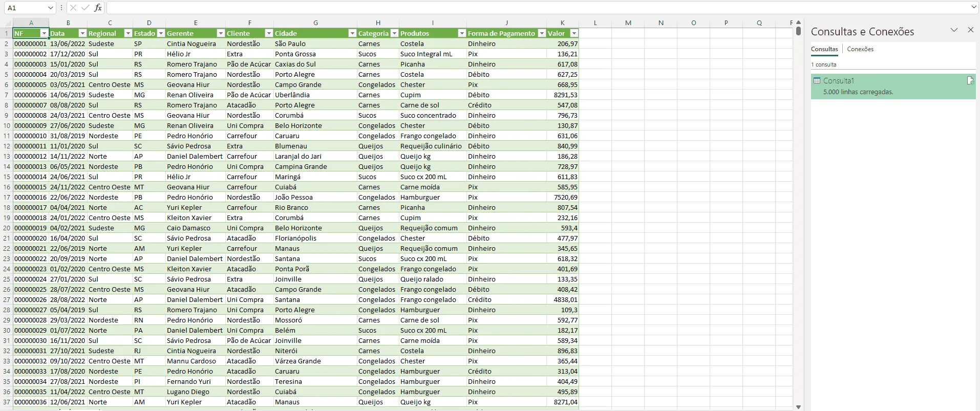Viewport: 980px width, 411px height.
Task: Click the date cell 17/12/2020
Action: (x=68, y=54)
